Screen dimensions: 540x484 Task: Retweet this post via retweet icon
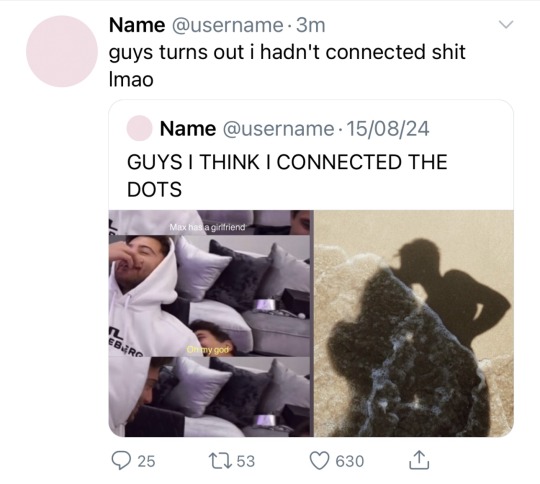click(220, 461)
